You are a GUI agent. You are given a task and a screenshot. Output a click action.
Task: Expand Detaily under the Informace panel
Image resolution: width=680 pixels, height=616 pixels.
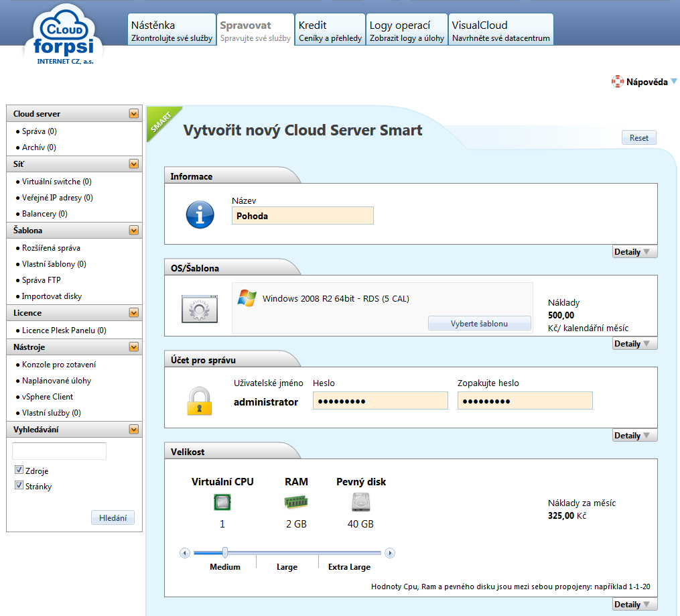pyautogui.click(x=634, y=252)
